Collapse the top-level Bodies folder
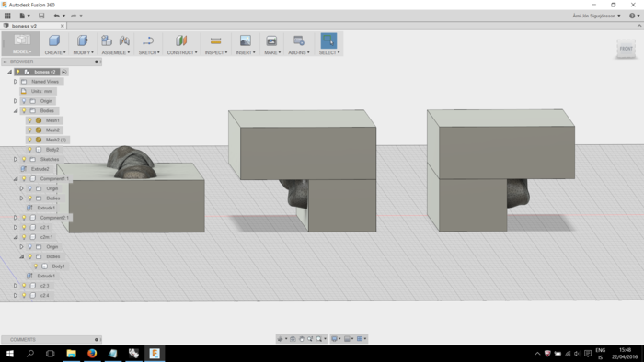Image resolution: width=644 pixels, height=362 pixels. click(16, 110)
